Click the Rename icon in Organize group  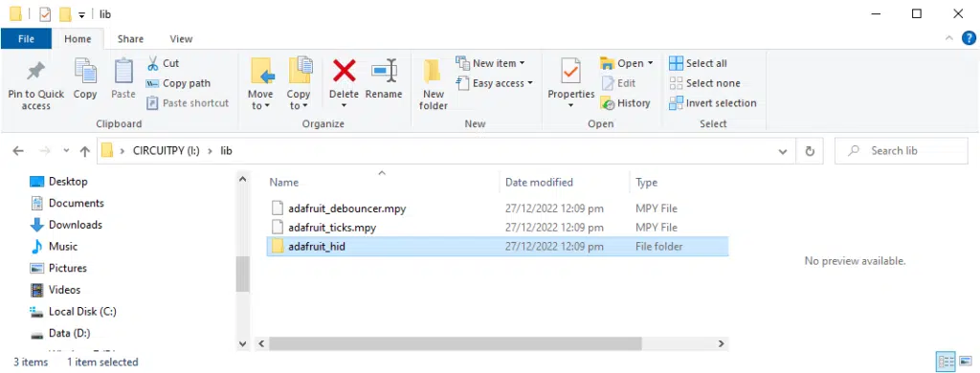[384, 71]
